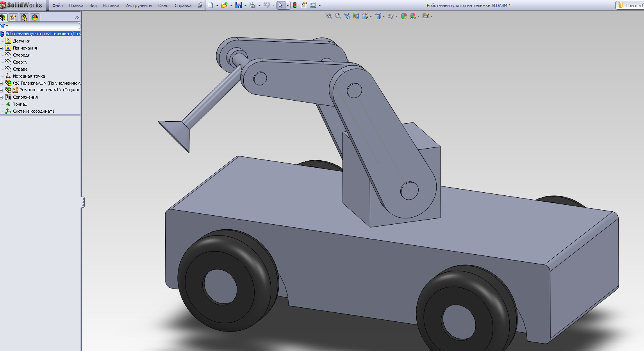Click the feature tree filter field
644x351 pixels.
point(43,26)
